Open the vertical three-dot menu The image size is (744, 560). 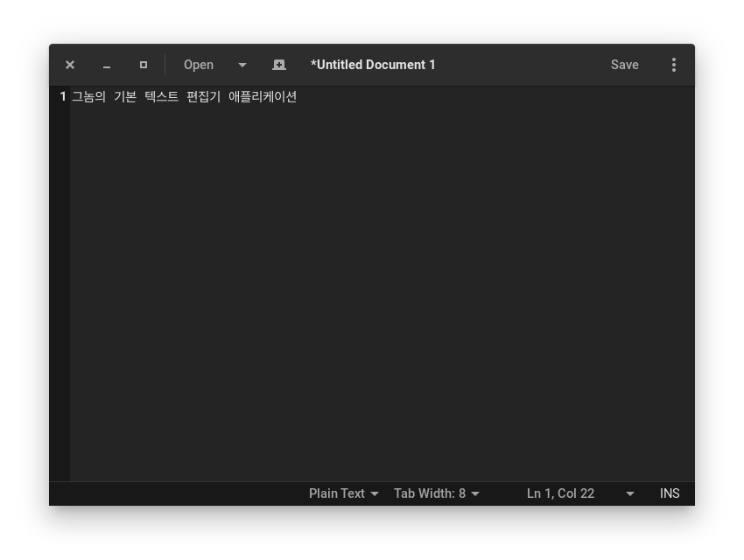[673, 65]
